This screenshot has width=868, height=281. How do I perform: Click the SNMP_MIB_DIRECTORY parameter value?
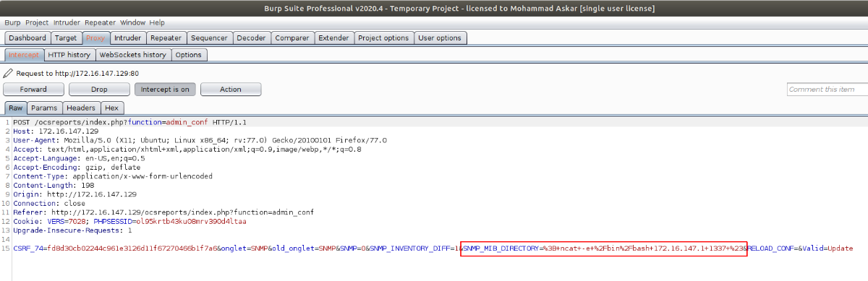(x=644, y=248)
